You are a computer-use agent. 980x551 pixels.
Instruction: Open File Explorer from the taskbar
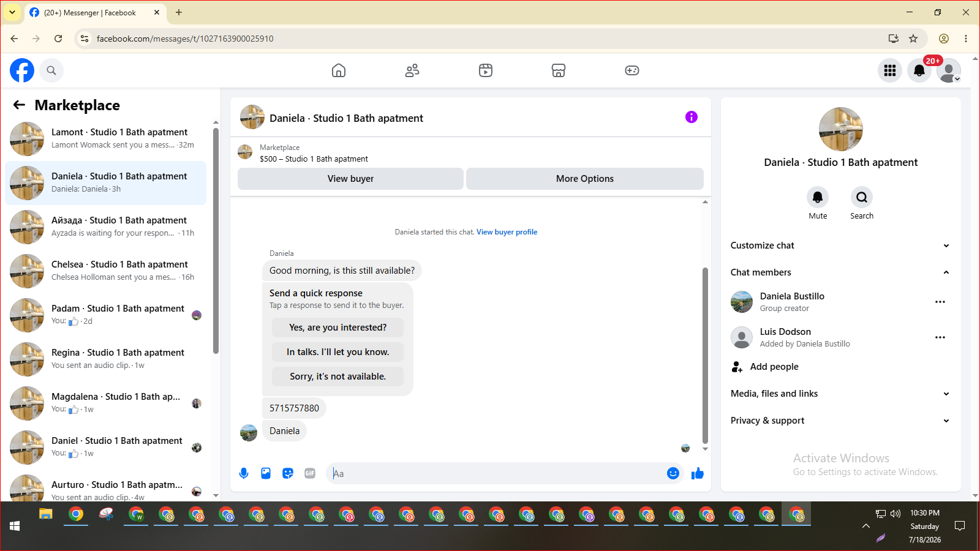coord(46,514)
